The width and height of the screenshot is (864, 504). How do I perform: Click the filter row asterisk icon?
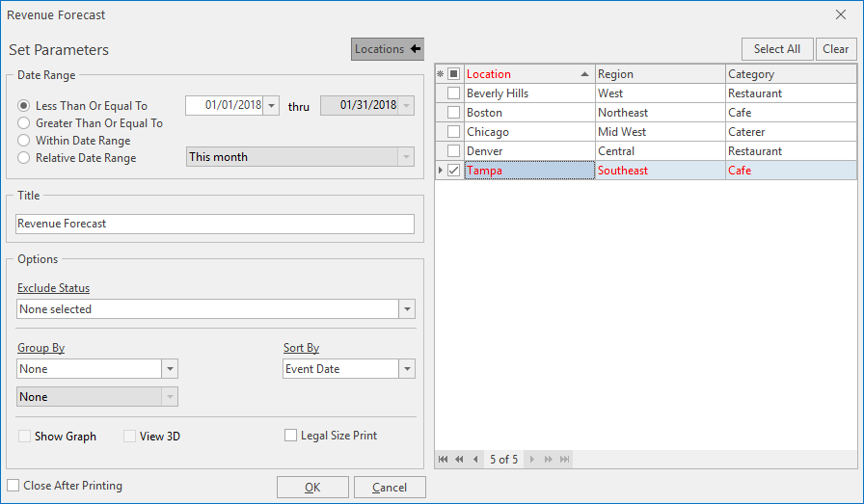point(440,74)
